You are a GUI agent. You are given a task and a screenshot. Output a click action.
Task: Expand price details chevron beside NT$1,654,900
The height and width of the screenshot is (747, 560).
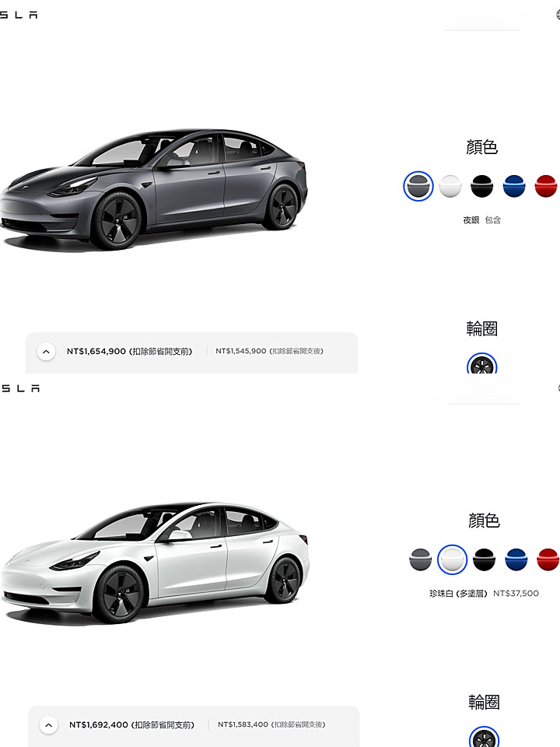pos(46,352)
